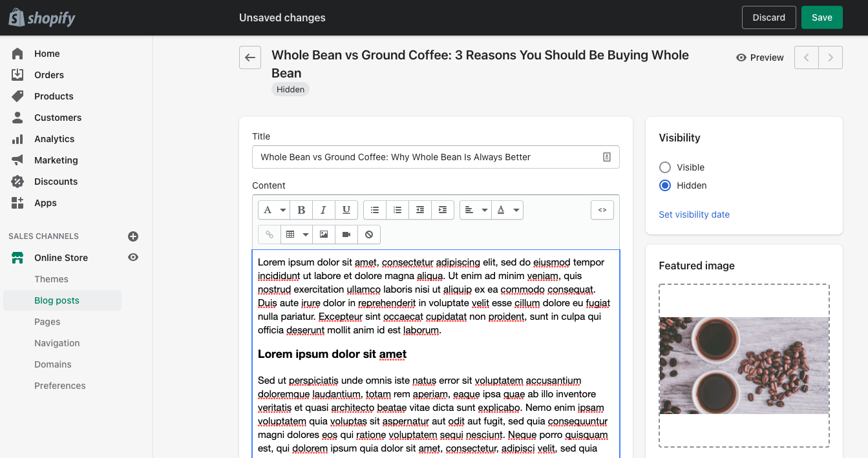View Analytics via the bar chart icon
Viewport: 868px width, 458px height.
pyautogui.click(x=17, y=139)
